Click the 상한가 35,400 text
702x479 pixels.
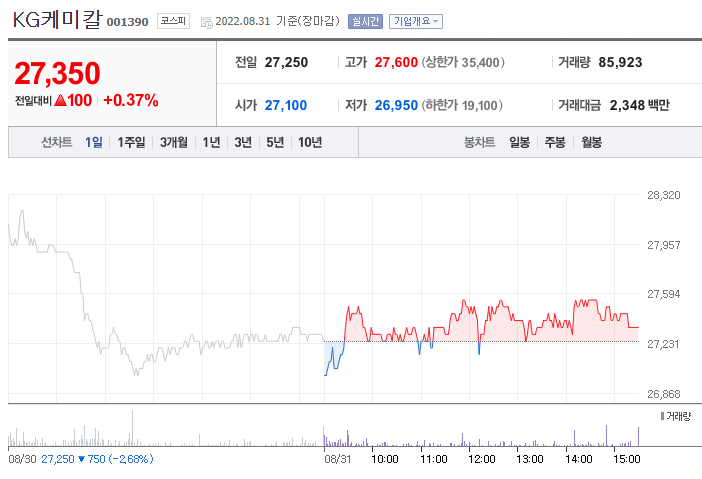(x=463, y=62)
